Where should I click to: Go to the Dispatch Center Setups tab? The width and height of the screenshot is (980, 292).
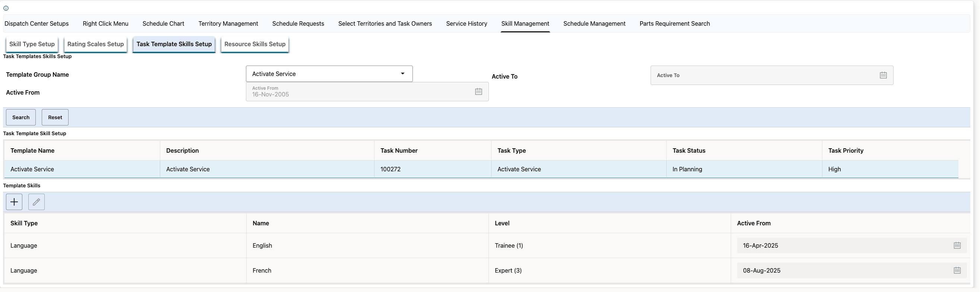(x=37, y=23)
